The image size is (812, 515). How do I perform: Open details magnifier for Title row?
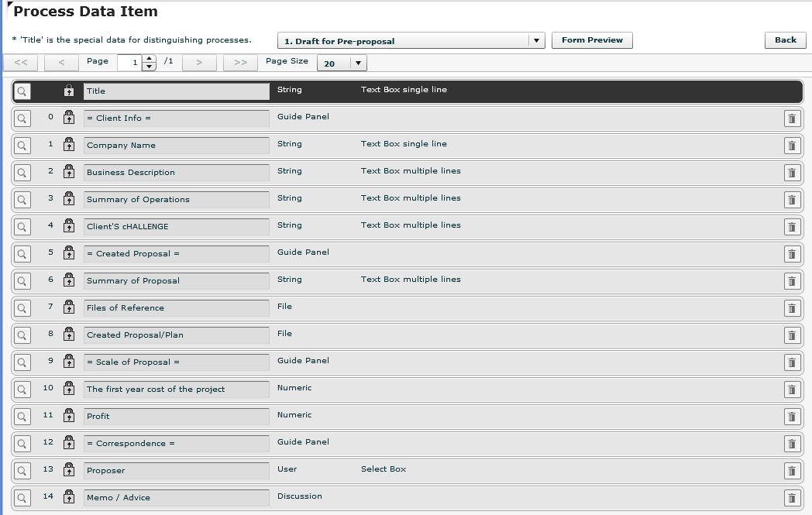(22, 91)
